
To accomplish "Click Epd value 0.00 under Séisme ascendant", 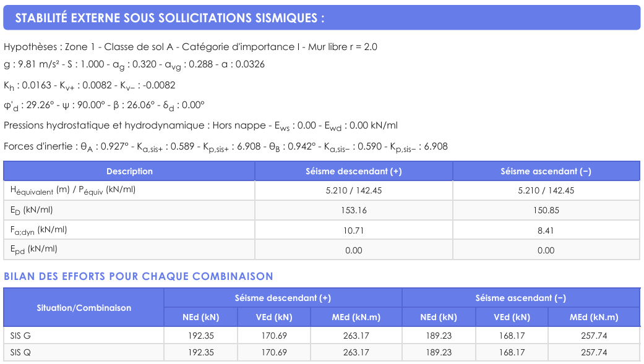I will pos(546,250).
